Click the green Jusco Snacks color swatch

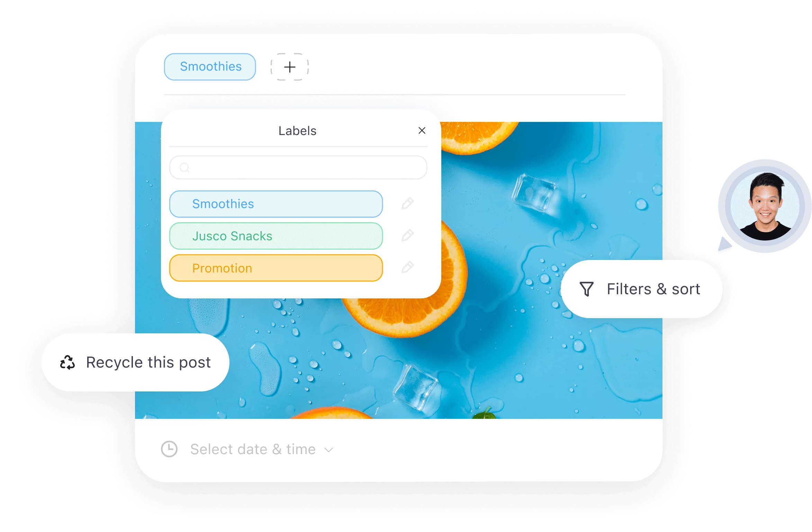(x=278, y=235)
